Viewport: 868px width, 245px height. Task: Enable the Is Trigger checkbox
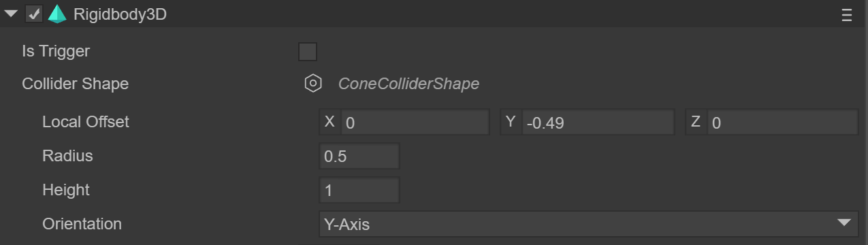pyautogui.click(x=308, y=52)
